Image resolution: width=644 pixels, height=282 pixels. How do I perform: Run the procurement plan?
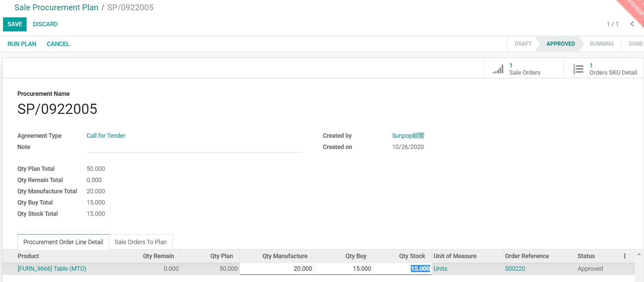[22, 44]
